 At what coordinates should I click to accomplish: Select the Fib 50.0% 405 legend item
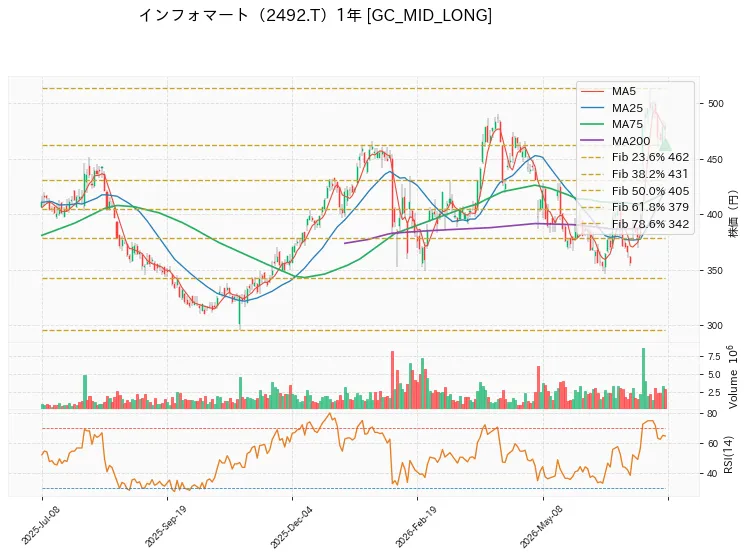click(635, 191)
